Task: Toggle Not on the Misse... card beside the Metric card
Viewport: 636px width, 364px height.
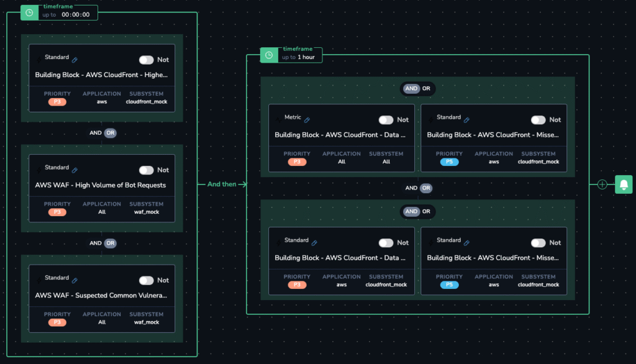Action: [x=538, y=120]
